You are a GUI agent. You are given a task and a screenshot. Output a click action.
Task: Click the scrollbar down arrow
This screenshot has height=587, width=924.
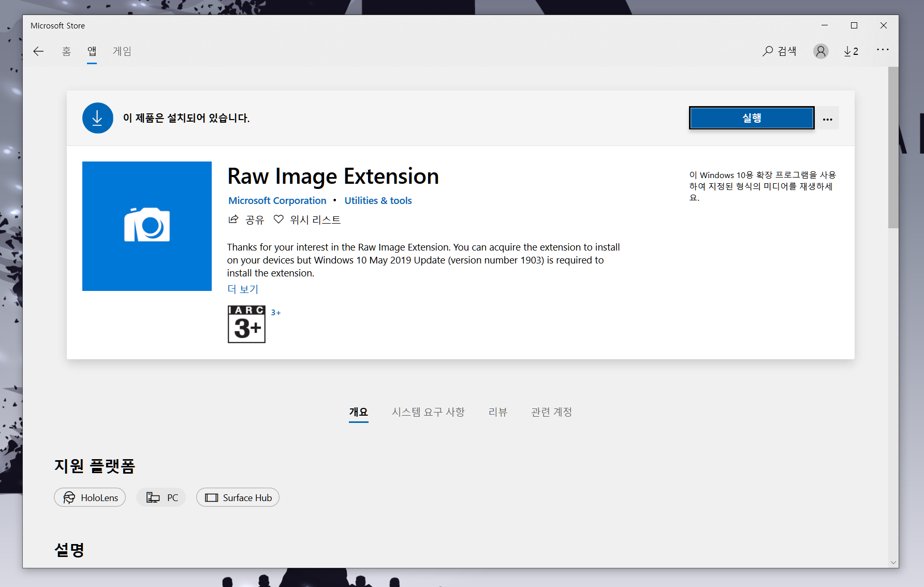coord(893,562)
